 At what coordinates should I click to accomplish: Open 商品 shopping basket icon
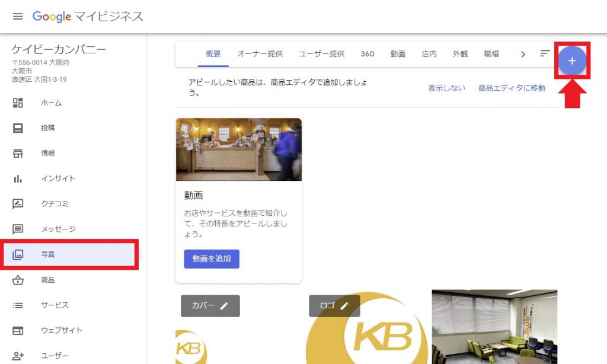tap(18, 280)
